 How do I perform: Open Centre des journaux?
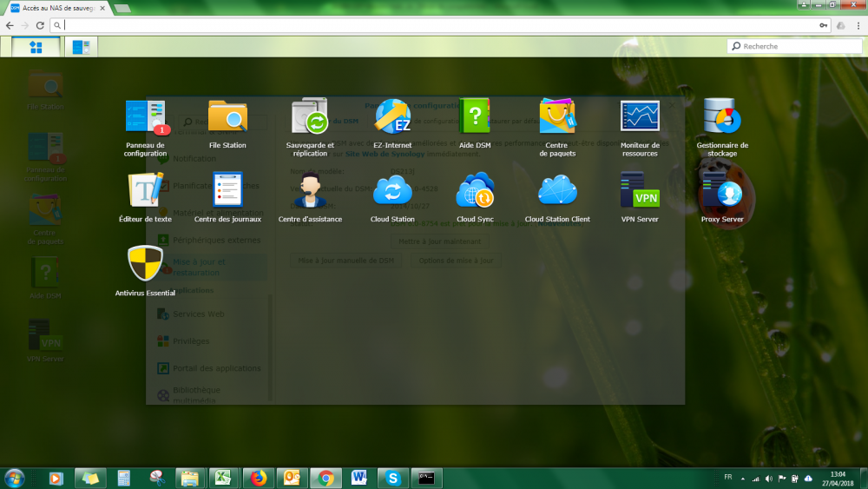pyautogui.click(x=227, y=193)
